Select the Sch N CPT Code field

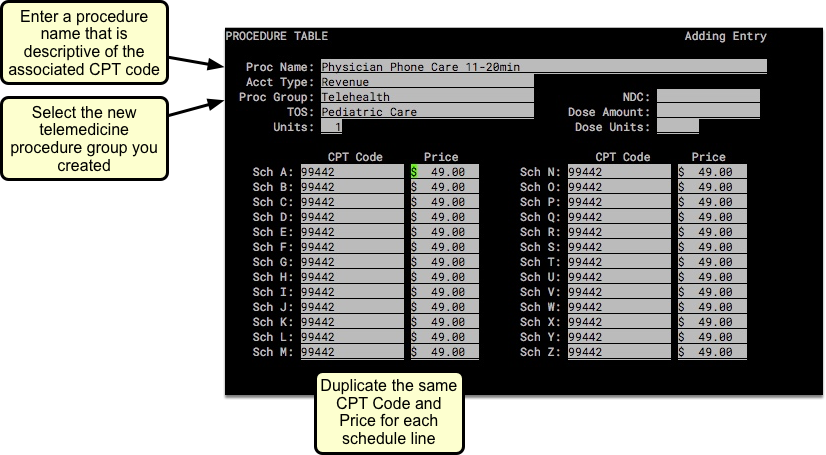coord(619,172)
